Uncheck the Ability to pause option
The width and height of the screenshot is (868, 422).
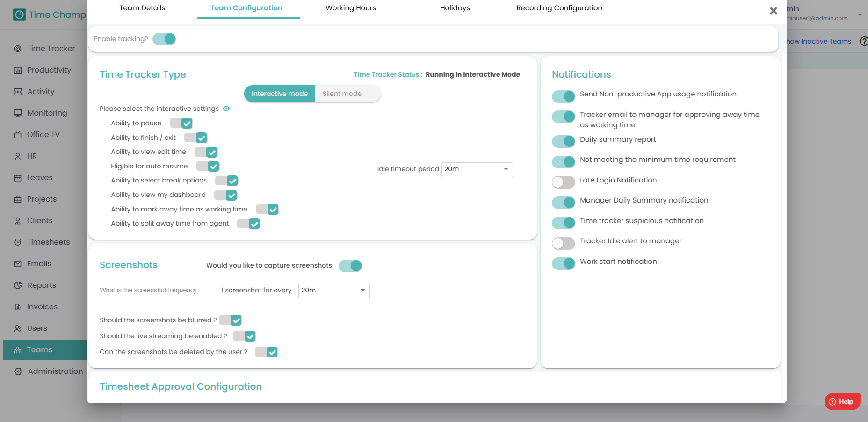pos(181,123)
